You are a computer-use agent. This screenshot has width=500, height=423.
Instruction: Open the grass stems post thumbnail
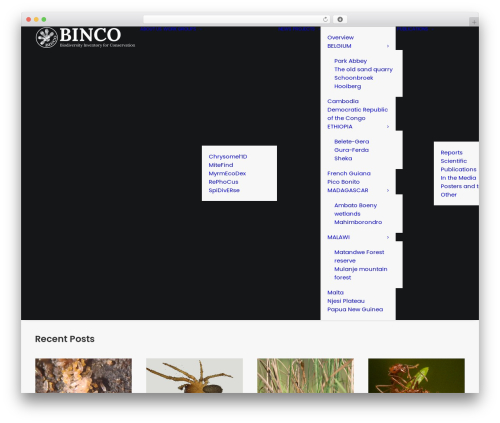(x=305, y=376)
